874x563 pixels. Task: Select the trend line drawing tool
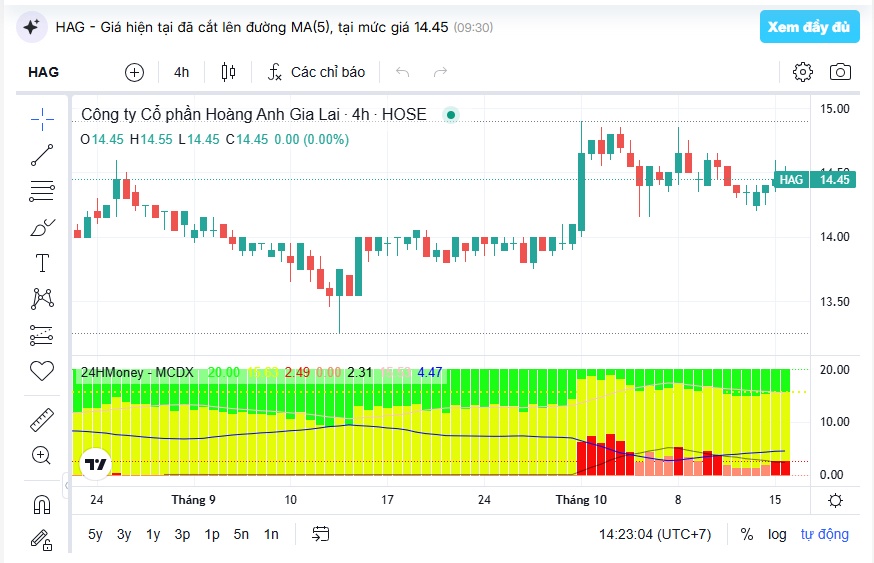point(42,155)
